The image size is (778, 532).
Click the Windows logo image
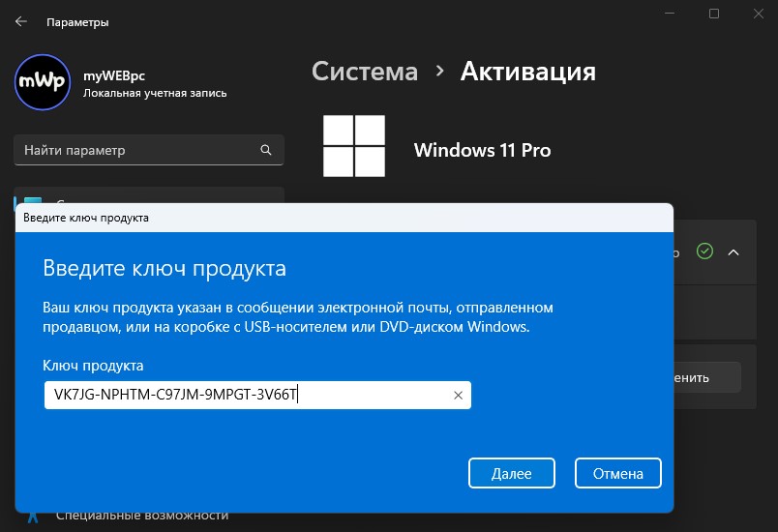pos(354,146)
